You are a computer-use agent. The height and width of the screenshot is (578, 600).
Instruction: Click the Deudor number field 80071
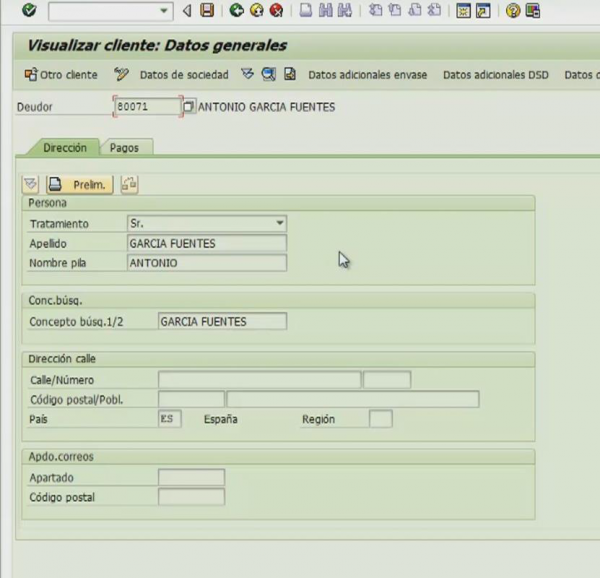147,106
